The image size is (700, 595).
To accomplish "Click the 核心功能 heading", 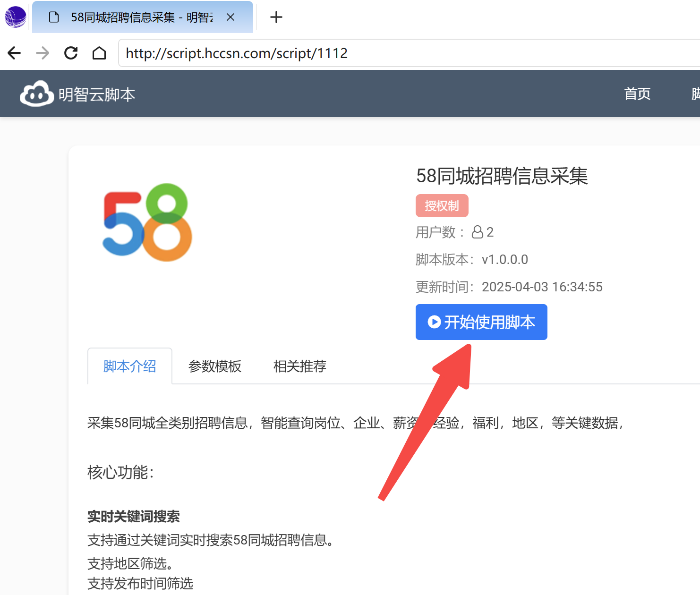I will [121, 472].
